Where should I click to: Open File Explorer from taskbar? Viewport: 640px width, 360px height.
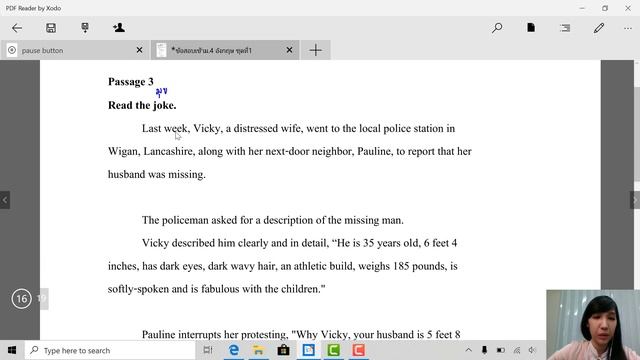[x=258, y=350]
